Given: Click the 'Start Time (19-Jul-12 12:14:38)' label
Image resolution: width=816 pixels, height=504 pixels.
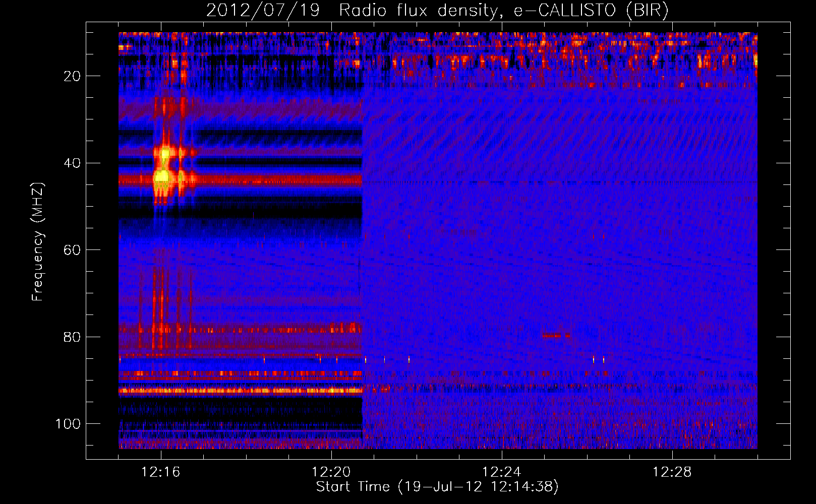Looking at the screenshot, I should pyautogui.click(x=437, y=487).
